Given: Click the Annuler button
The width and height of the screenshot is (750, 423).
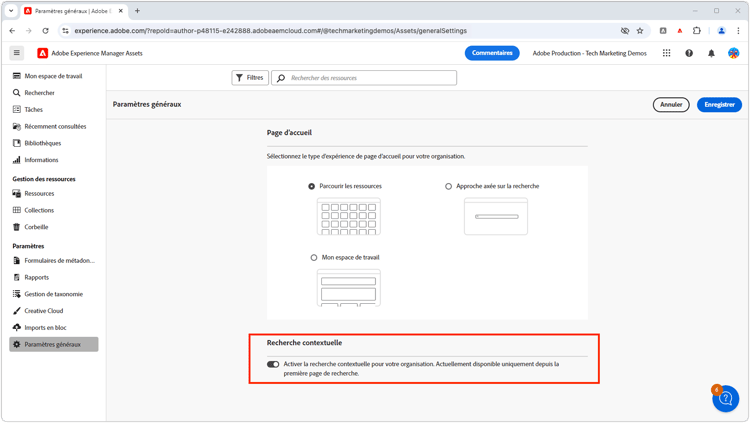Looking at the screenshot, I should click(x=671, y=104).
